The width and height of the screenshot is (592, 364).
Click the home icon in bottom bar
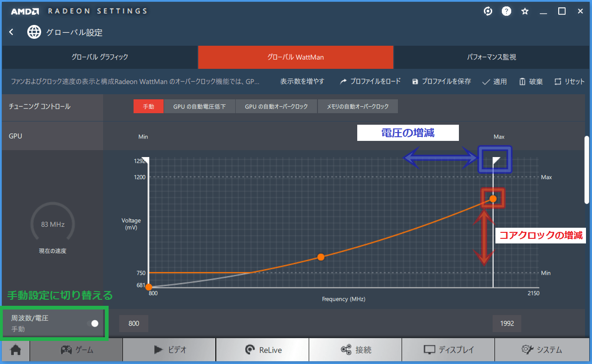point(16,350)
